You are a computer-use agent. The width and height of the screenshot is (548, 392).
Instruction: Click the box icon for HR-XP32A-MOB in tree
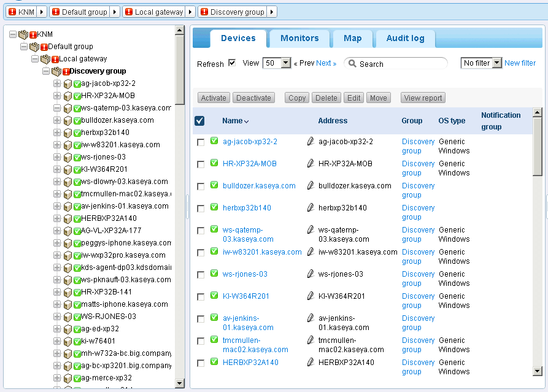pyautogui.click(x=68, y=96)
